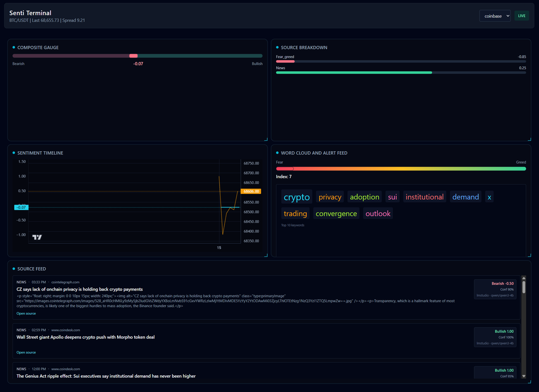
Task: Click the Source Feed panel's corner resize handle
Action: coord(529,382)
